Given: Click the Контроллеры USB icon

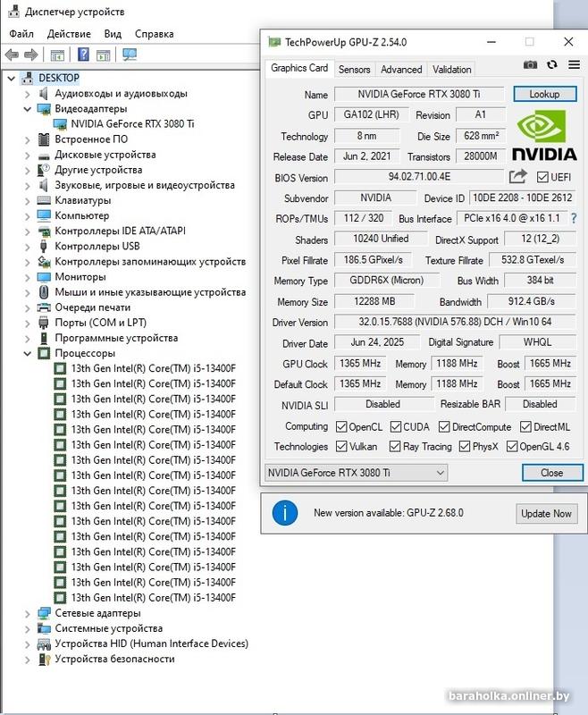Looking at the screenshot, I should 44,247.
